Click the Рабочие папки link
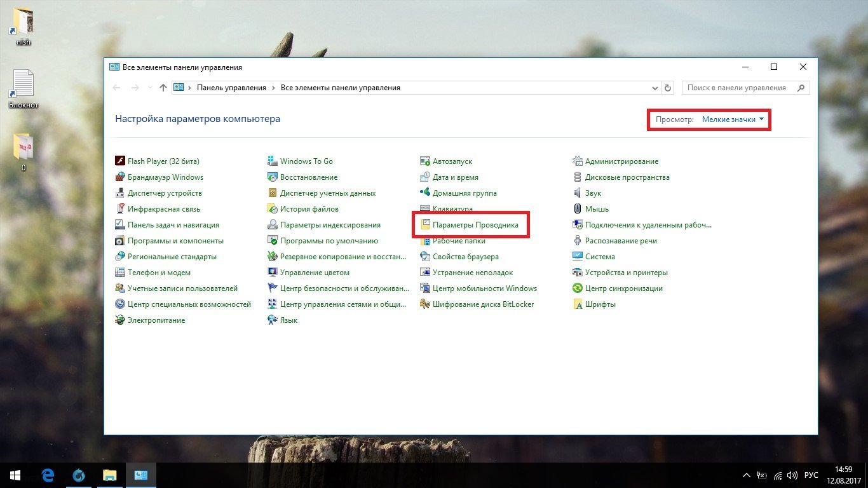 [459, 241]
